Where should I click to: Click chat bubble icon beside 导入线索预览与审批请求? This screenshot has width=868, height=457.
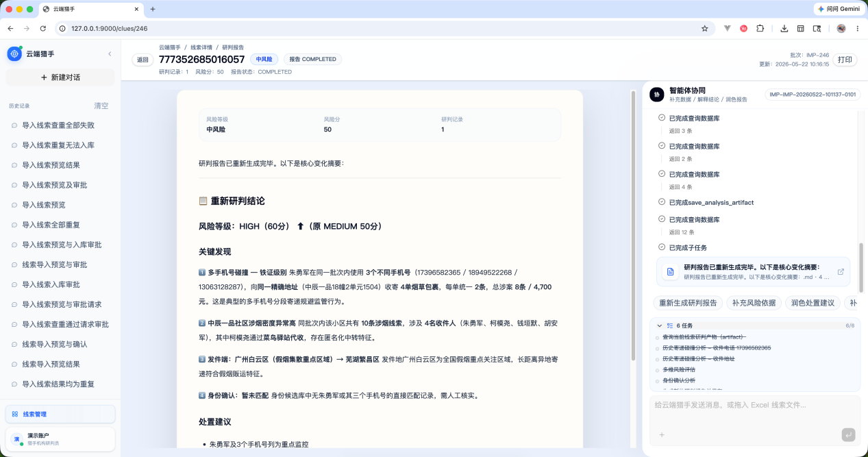coord(14,304)
